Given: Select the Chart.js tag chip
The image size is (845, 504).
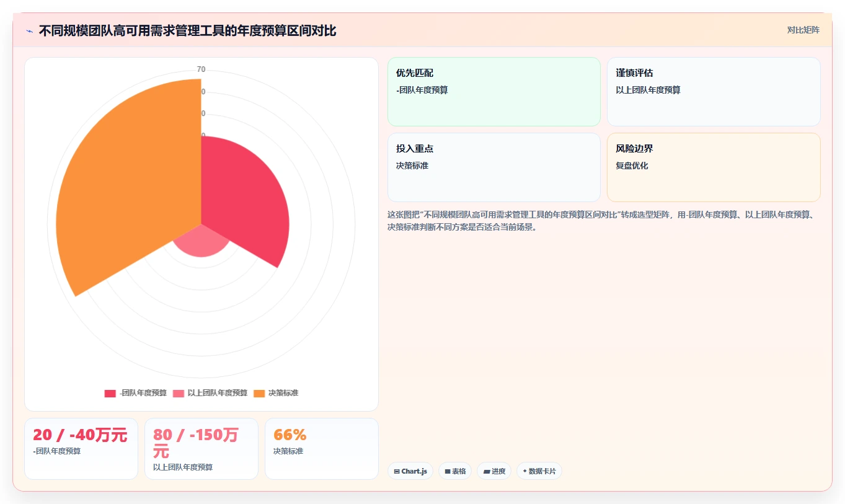Looking at the screenshot, I should point(410,471).
